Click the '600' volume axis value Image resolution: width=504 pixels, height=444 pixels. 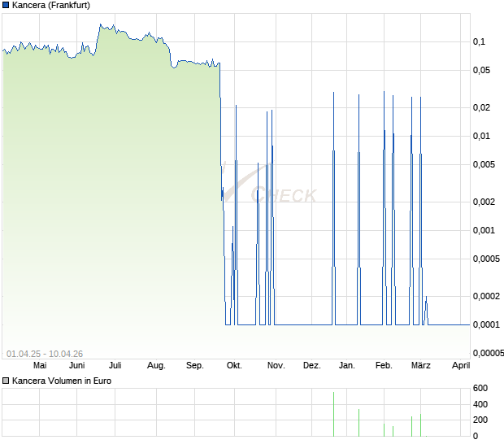click(x=480, y=389)
